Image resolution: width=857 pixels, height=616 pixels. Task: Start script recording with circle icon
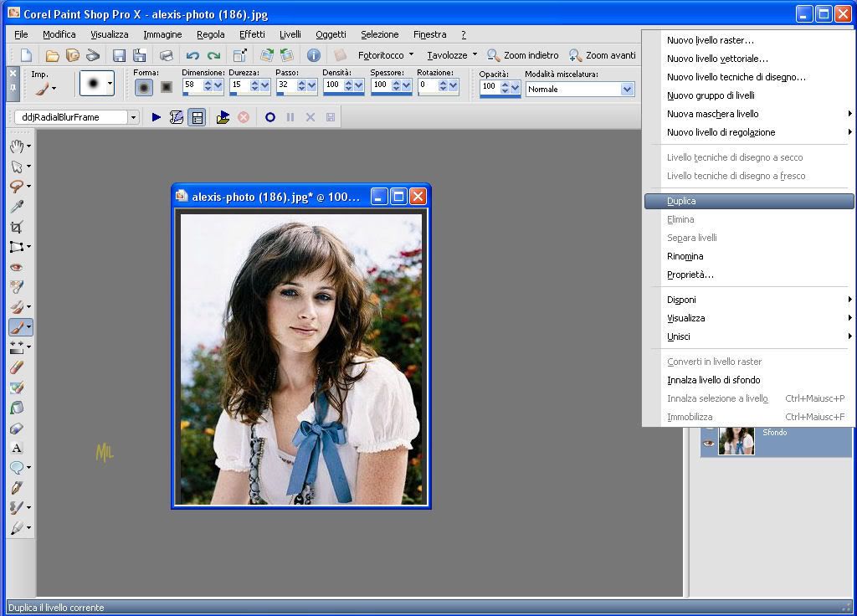(x=270, y=117)
